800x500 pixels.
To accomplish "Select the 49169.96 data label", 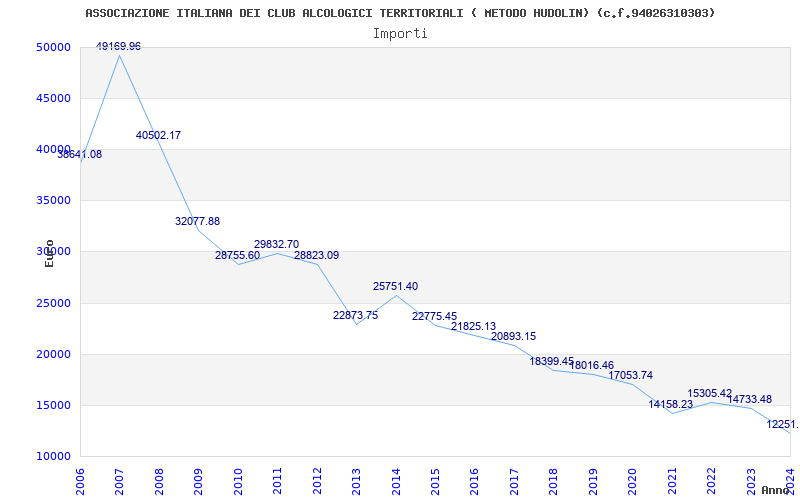I will [118, 46].
